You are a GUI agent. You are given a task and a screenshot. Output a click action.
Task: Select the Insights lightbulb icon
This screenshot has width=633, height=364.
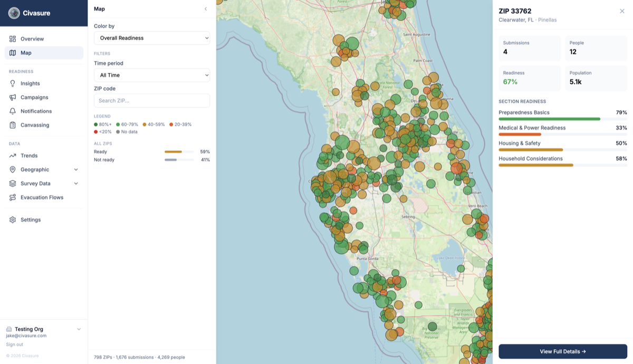[x=12, y=83]
